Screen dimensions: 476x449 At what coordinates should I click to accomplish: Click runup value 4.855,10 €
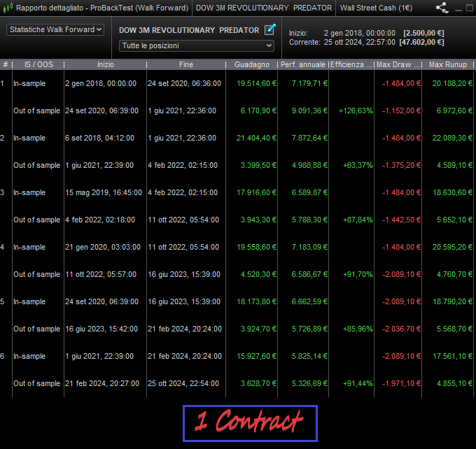[x=454, y=384]
